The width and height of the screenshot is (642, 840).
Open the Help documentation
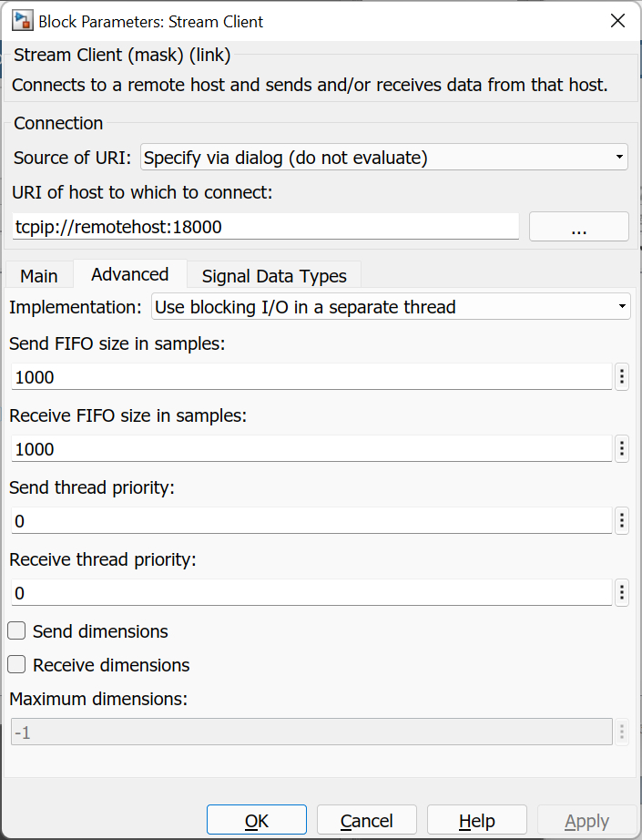pos(476,819)
